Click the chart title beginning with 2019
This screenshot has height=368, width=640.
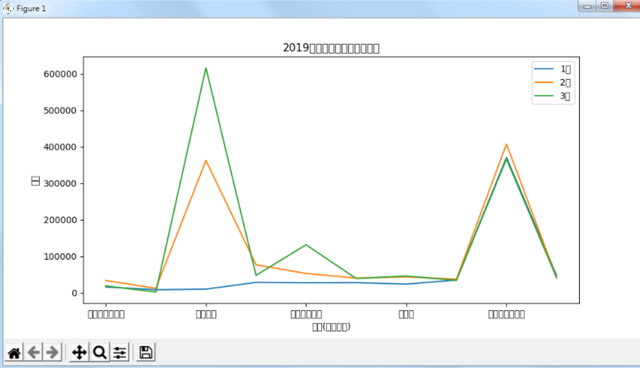tap(331, 48)
